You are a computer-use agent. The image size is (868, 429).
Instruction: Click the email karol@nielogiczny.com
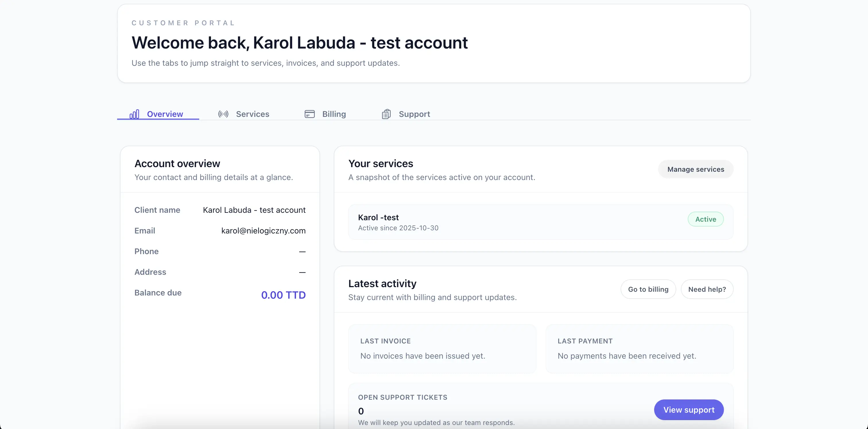tap(263, 231)
